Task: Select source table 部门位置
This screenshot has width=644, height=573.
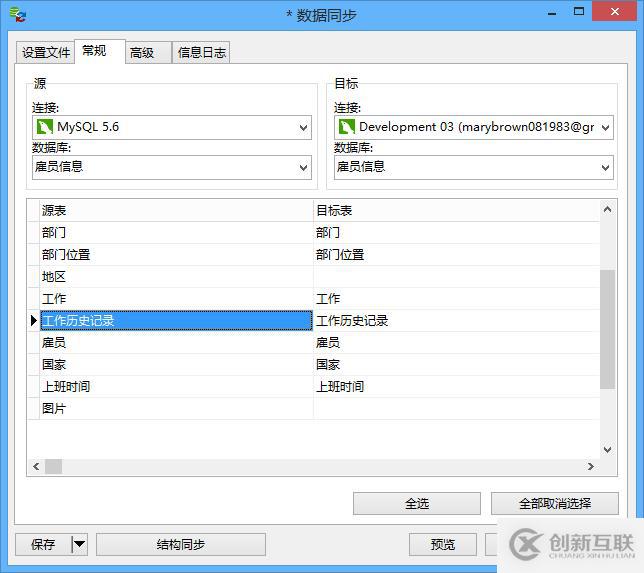Action: pyautogui.click(x=177, y=255)
